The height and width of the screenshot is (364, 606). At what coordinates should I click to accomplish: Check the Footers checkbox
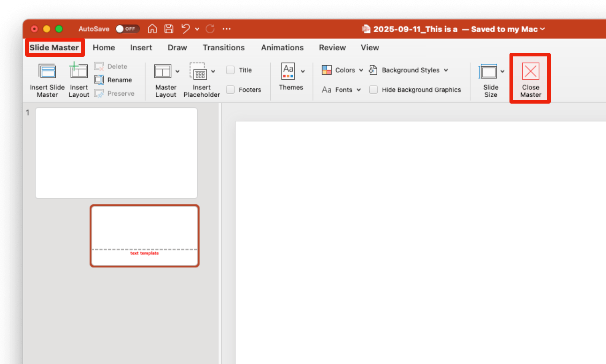click(x=230, y=90)
